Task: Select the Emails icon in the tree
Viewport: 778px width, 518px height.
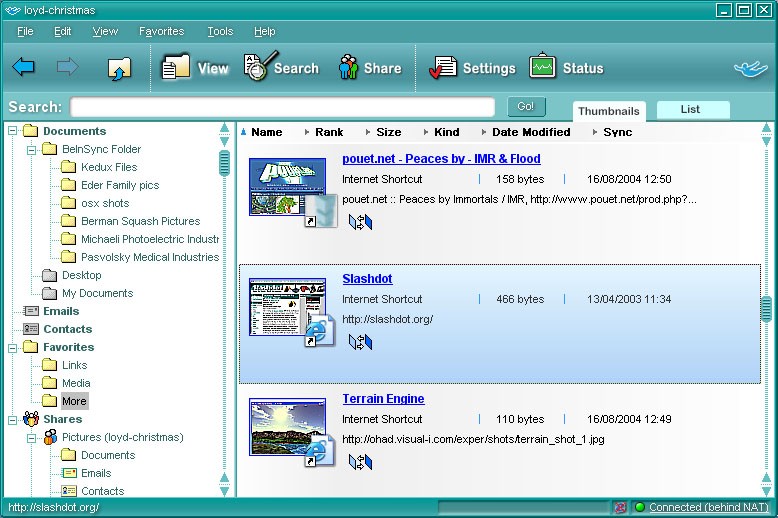Action: 31,311
